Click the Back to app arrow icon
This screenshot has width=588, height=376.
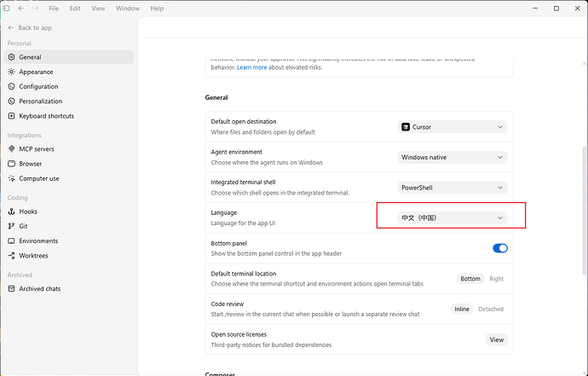point(11,28)
